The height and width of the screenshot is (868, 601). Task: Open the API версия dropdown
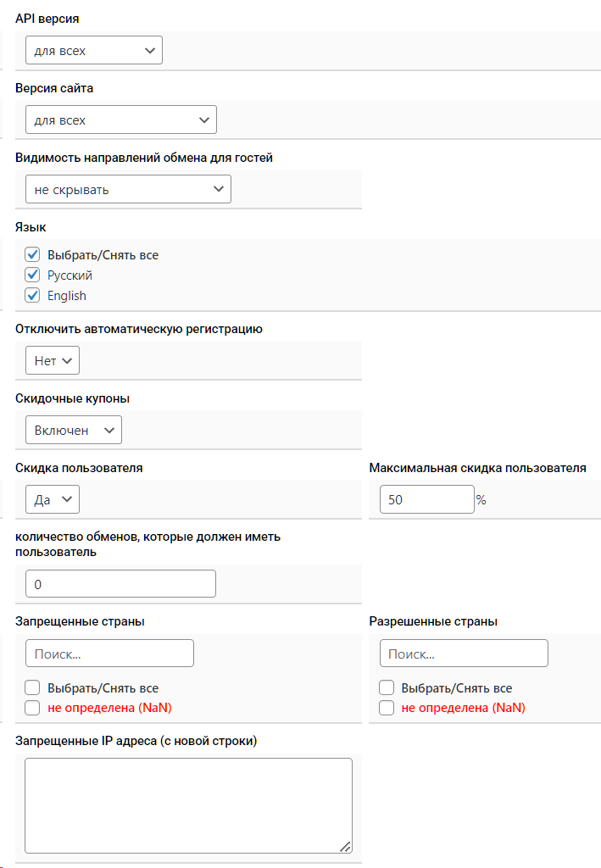coord(93,51)
